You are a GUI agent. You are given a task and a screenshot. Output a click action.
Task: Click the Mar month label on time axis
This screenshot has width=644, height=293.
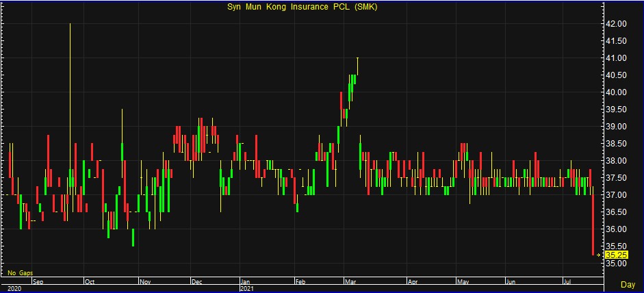[x=351, y=282]
